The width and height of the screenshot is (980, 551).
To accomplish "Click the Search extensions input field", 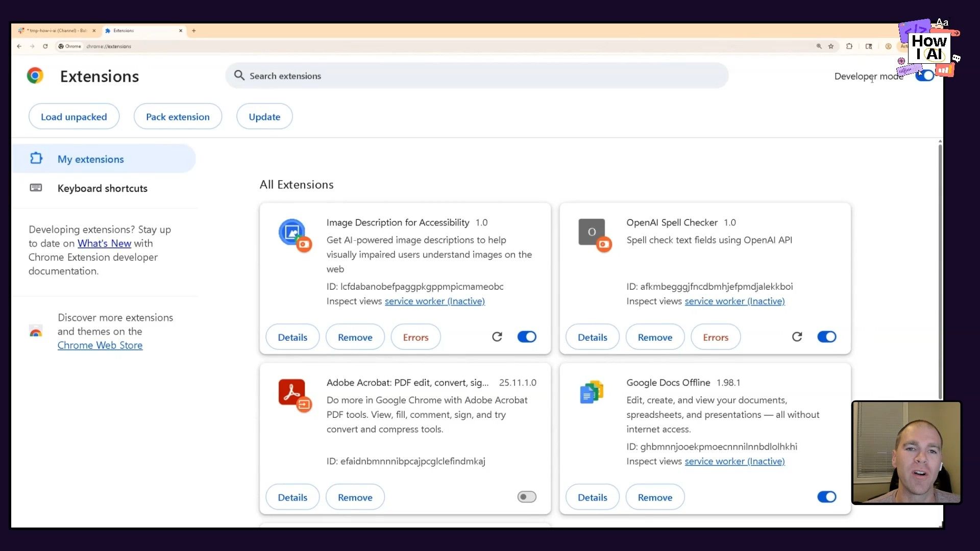I will (477, 76).
